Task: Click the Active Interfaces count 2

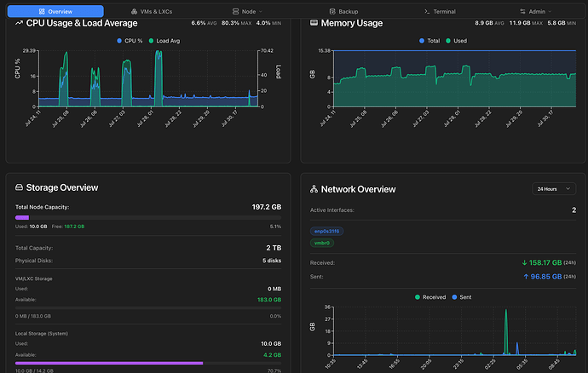Action: pos(574,210)
